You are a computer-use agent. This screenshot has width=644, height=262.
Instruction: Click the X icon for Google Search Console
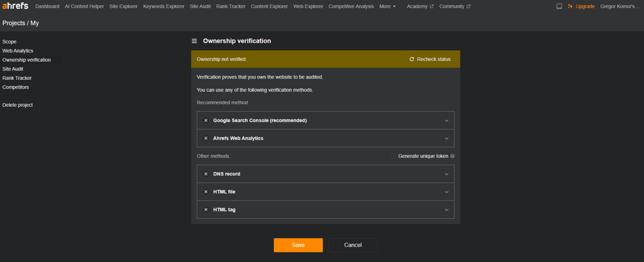[x=206, y=121]
